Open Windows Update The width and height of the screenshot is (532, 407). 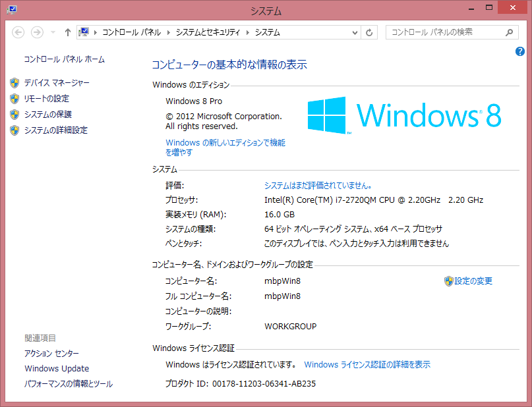(57, 368)
